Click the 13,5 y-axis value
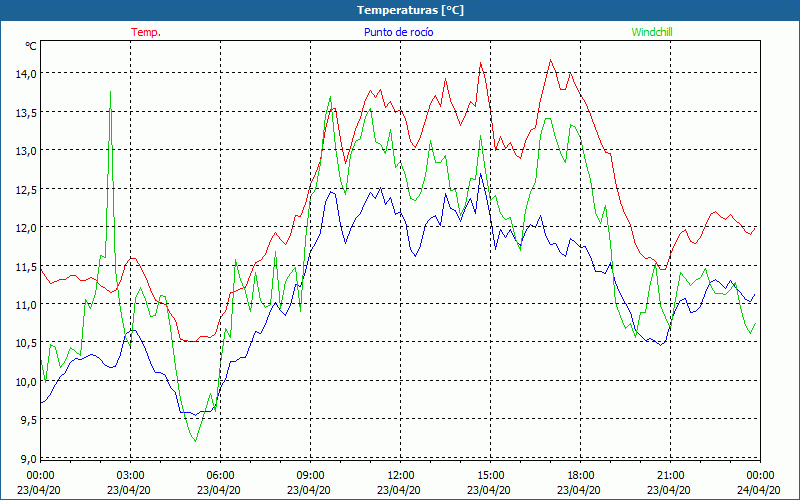 (x=27, y=112)
